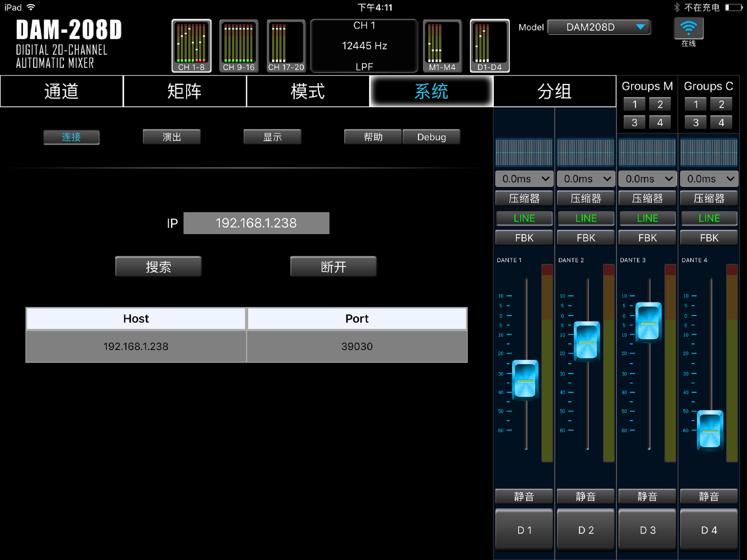Viewport: 747px width, 560px height.
Task: Click the DANTE 2 fader knob
Action: (x=587, y=342)
